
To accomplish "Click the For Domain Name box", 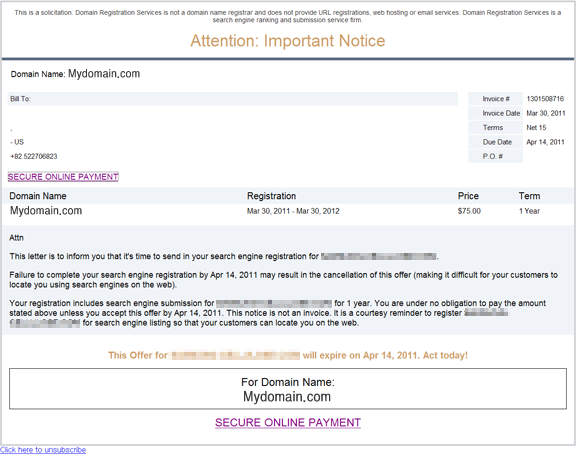I will pyautogui.click(x=288, y=389).
